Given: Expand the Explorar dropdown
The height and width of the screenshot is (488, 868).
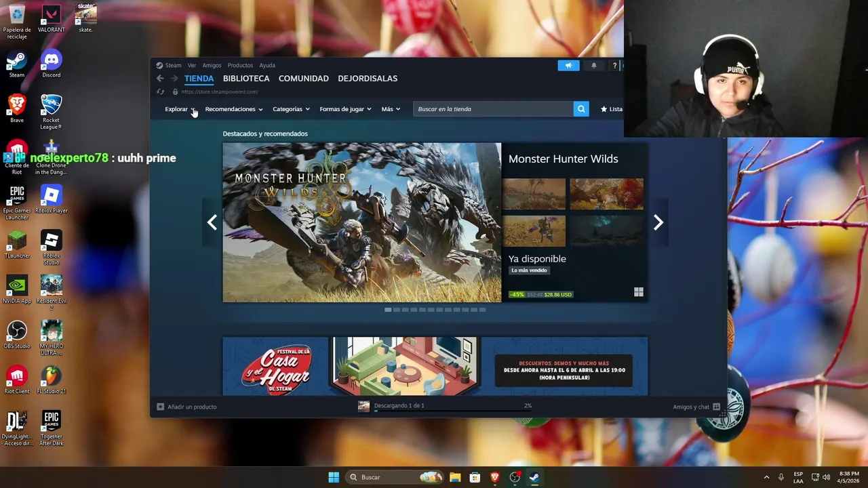Looking at the screenshot, I should (x=180, y=109).
